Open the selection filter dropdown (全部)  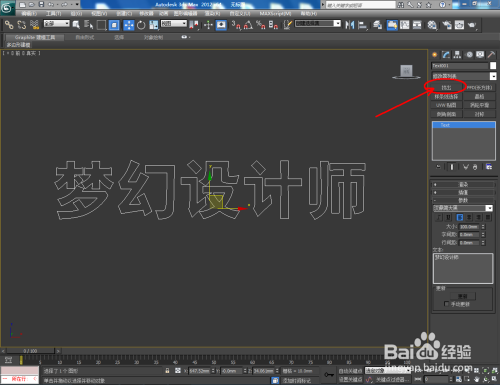[57, 24]
